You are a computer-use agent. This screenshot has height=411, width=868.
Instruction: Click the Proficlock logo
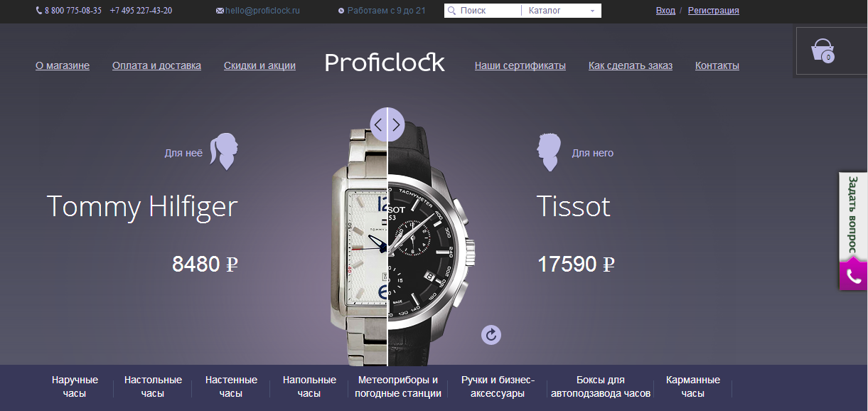(385, 63)
